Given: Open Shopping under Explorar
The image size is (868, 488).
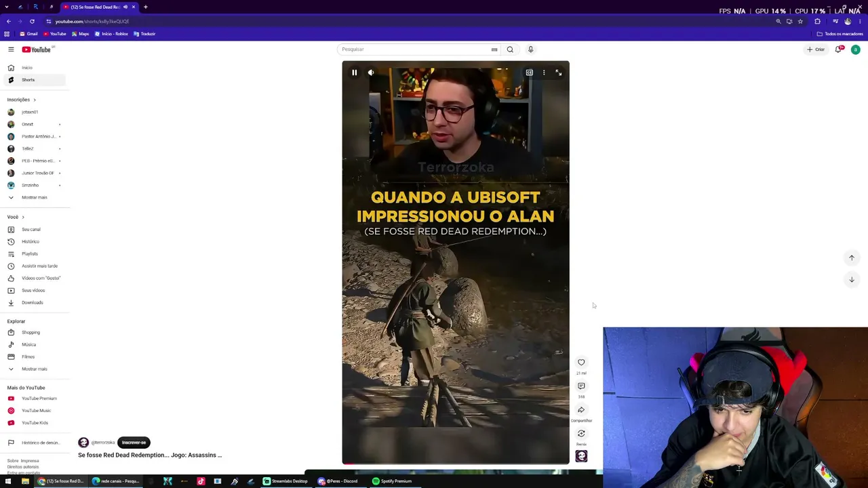Looking at the screenshot, I should (x=34, y=332).
